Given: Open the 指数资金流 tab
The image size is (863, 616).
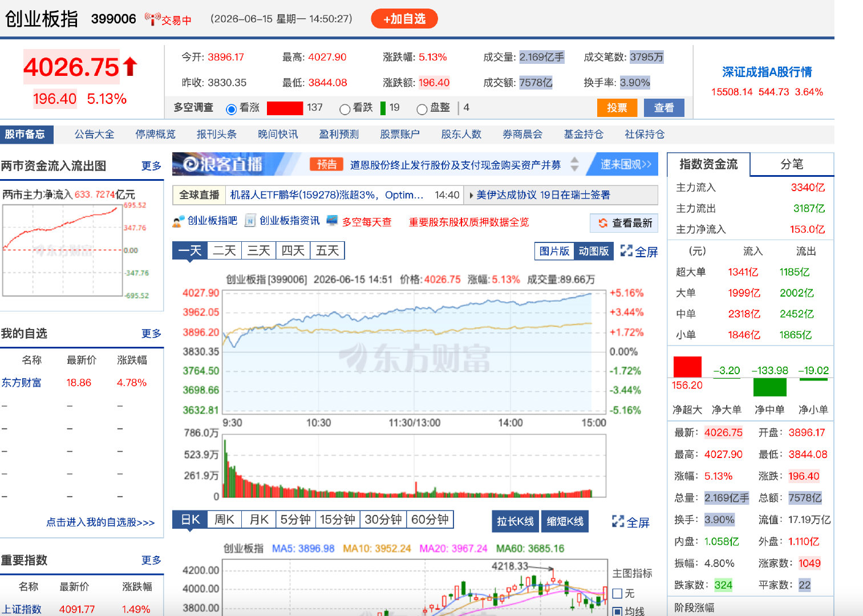Looking at the screenshot, I should [x=708, y=164].
